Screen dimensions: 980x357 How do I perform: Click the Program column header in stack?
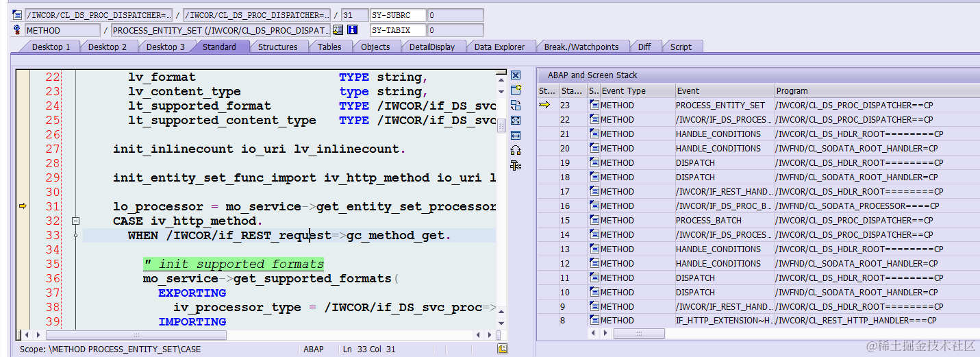pos(877,90)
